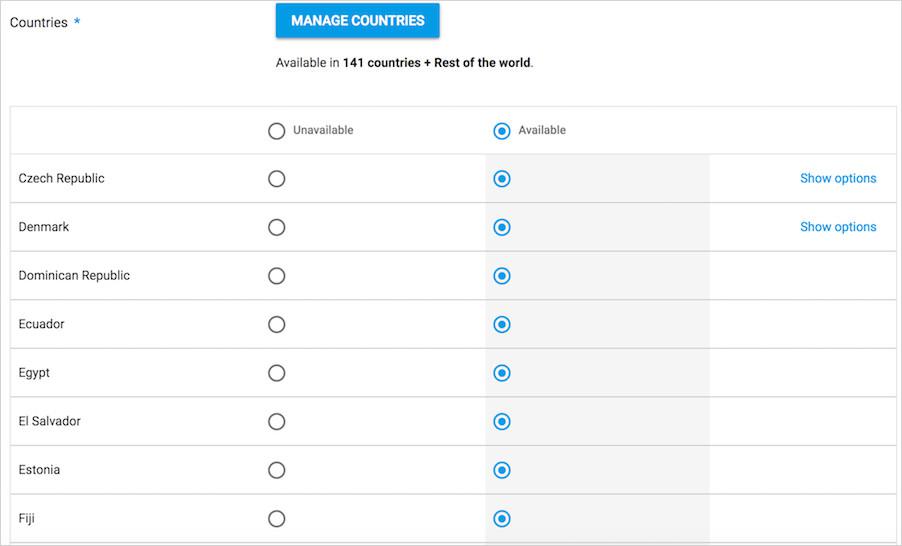Viewport: 902px width, 546px height.
Task: Set Czech Republic to Unavailable
Action: tap(277, 179)
